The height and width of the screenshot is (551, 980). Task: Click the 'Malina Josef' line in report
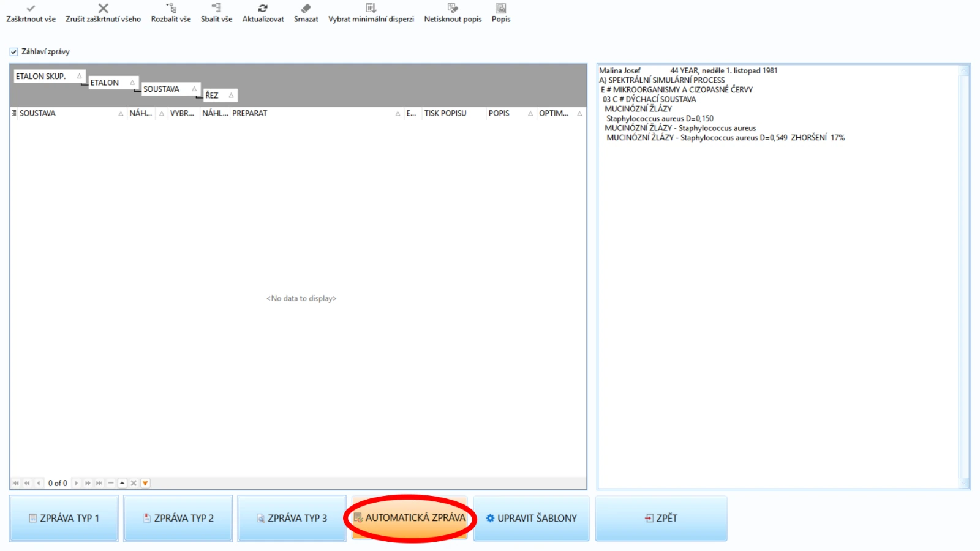pos(688,70)
